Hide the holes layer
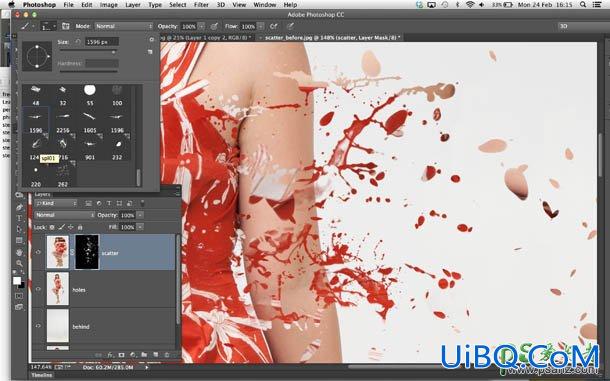Viewport: 610px width, 381px height. coord(38,289)
